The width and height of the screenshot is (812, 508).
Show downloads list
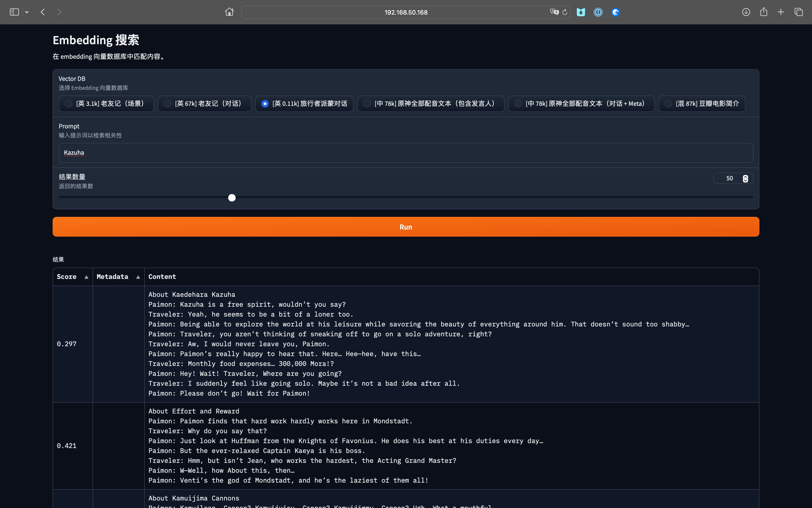click(746, 12)
